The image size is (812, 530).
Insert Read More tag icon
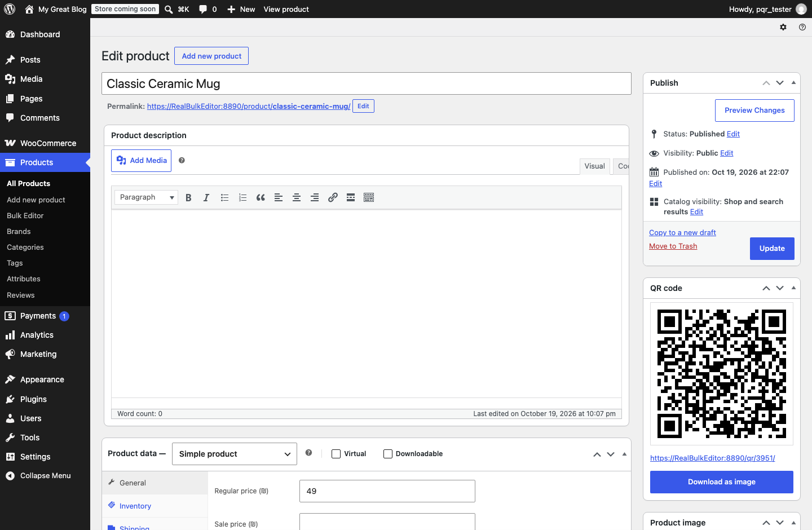coord(351,197)
